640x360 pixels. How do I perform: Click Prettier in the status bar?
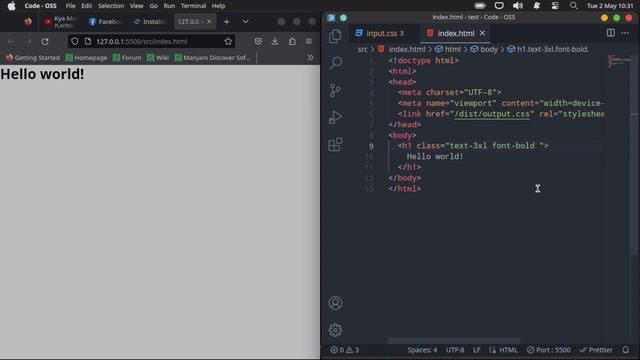pos(596,350)
